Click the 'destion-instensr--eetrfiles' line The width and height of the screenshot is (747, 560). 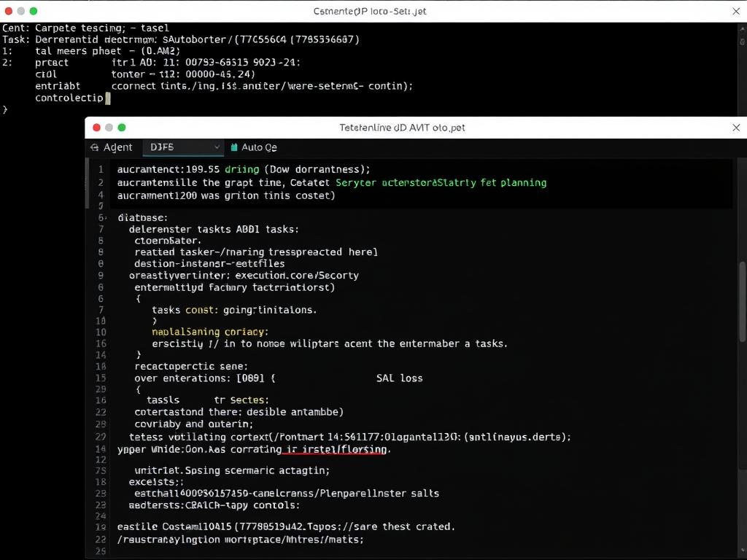[209, 264]
